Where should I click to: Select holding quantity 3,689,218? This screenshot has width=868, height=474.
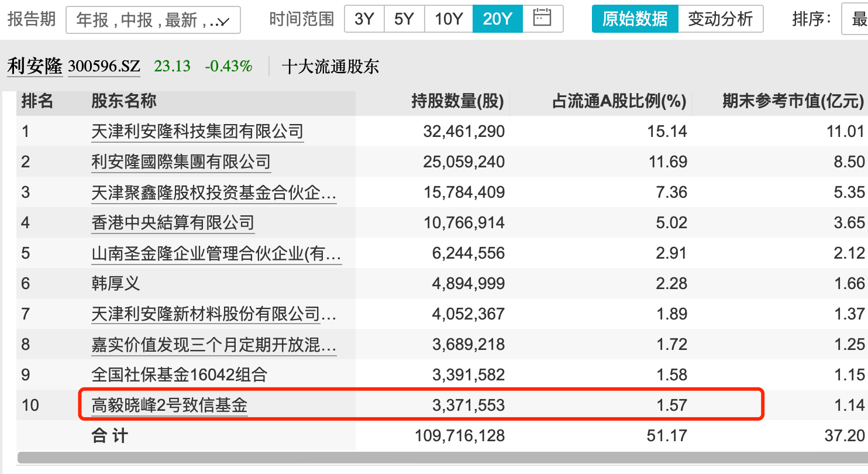pos(469,344)
